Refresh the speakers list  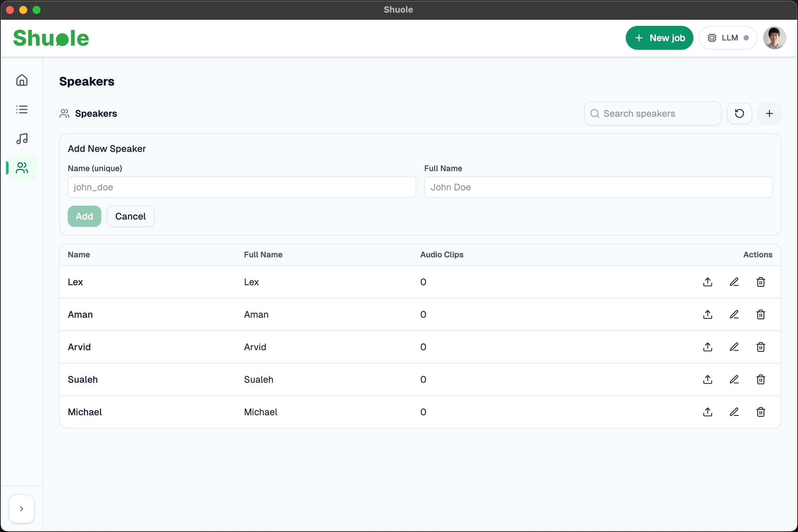click(x=740, y=113)
